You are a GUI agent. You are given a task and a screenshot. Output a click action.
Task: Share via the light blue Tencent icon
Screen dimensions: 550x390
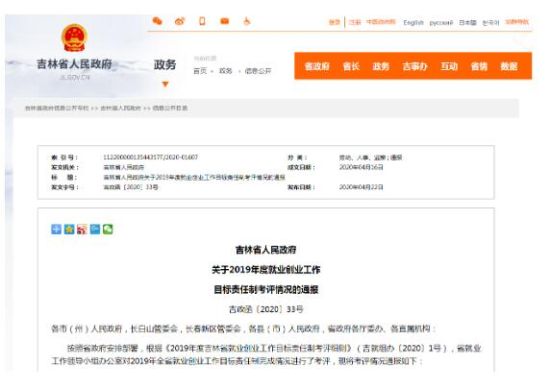tap(95, 229)
